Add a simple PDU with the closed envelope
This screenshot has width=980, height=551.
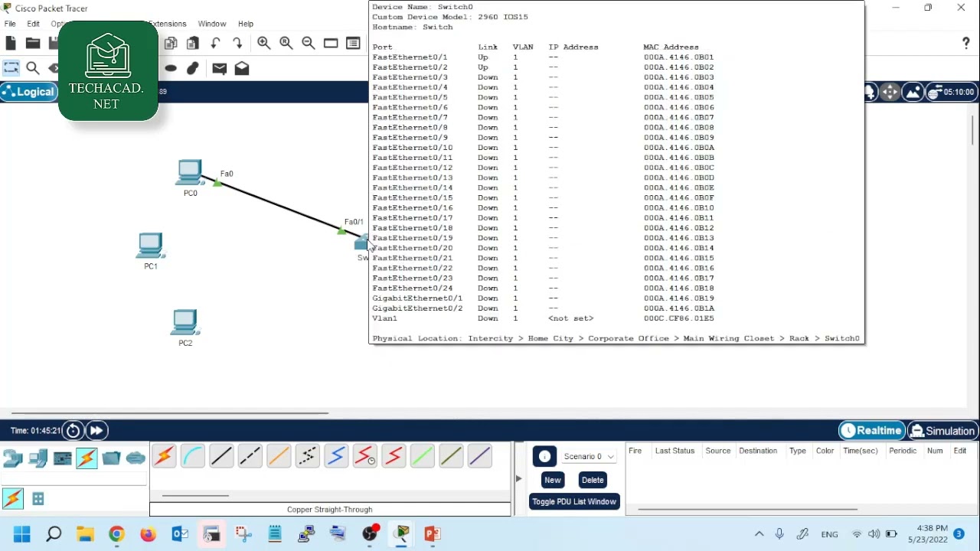220,68
